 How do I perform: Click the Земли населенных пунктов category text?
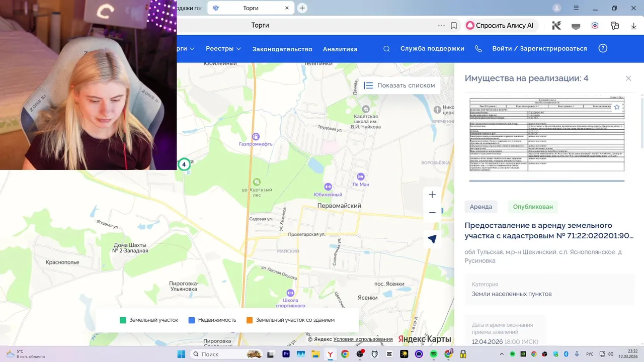pos(512,294)
